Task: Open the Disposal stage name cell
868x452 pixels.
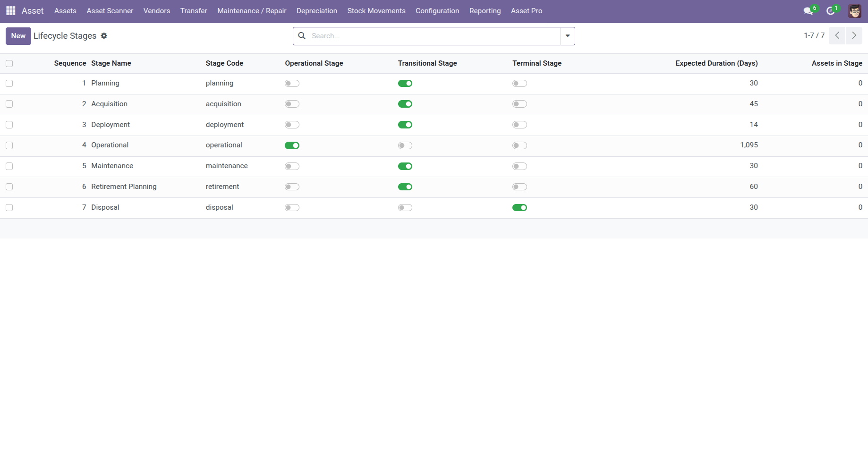Action: pyautogui.click(x=105, y=207)
